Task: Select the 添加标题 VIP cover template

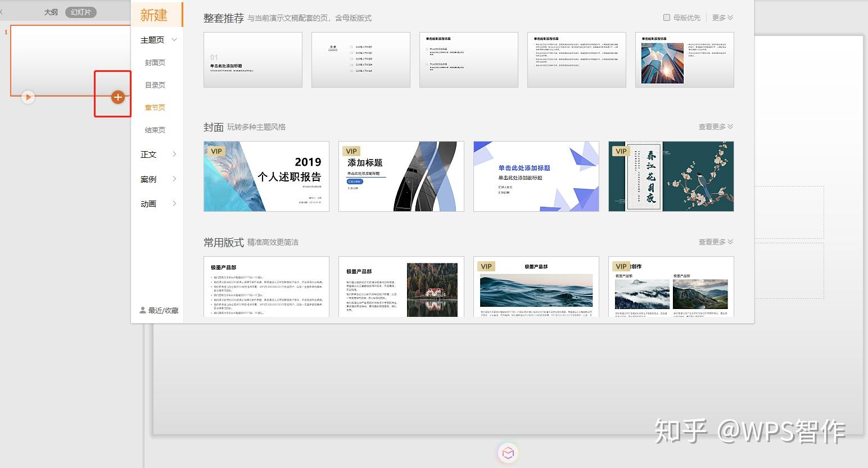Action: (x=401, y=176)
